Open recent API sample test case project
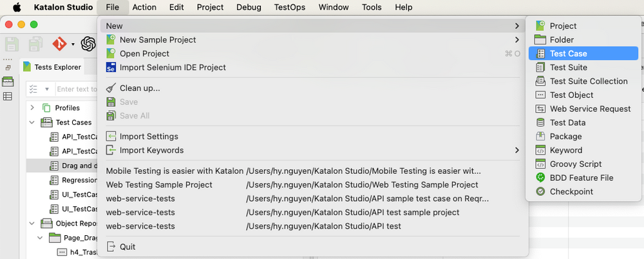The width and height of the screenshot is (644, 259). click(312, 198)
